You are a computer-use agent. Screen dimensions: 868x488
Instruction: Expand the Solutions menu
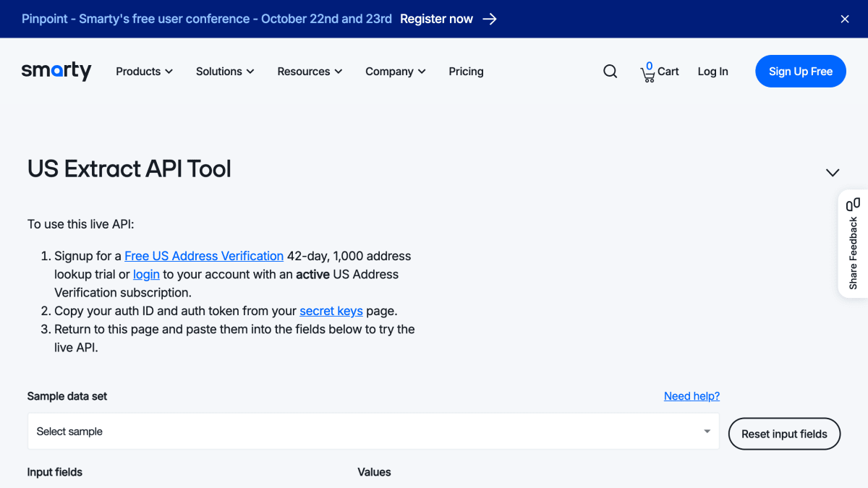point(225,72)
